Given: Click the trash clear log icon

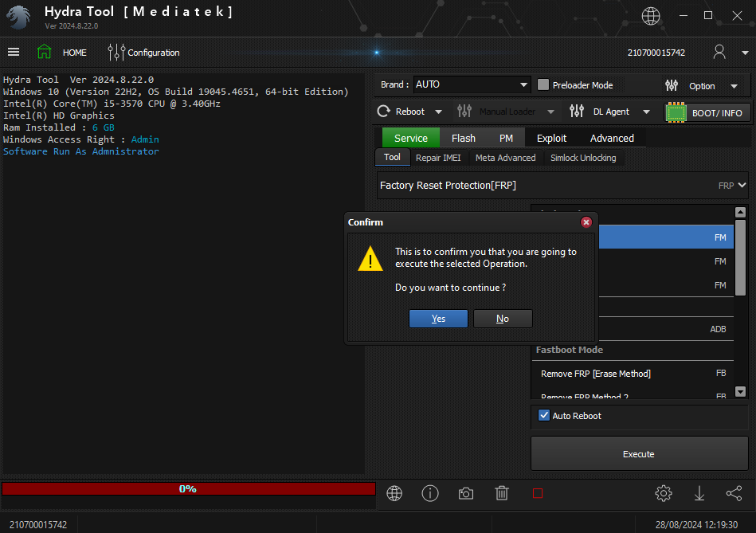Looking at the screenshot, I should [x=501, y=493].
